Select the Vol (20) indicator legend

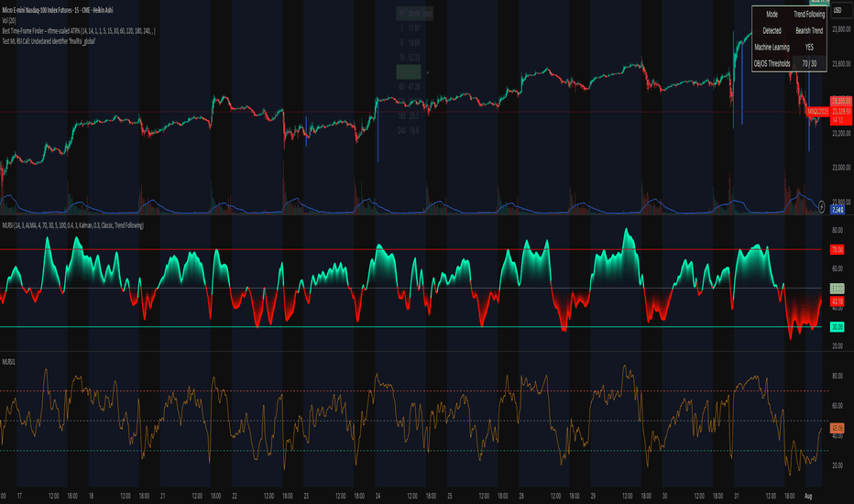pyautogui.click(x=9, y=21)
